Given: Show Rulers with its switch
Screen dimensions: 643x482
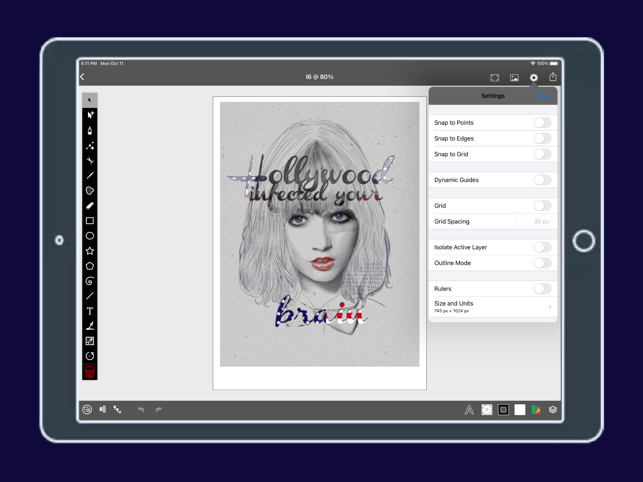Looking at the screenshot, I should coord(542,289).
